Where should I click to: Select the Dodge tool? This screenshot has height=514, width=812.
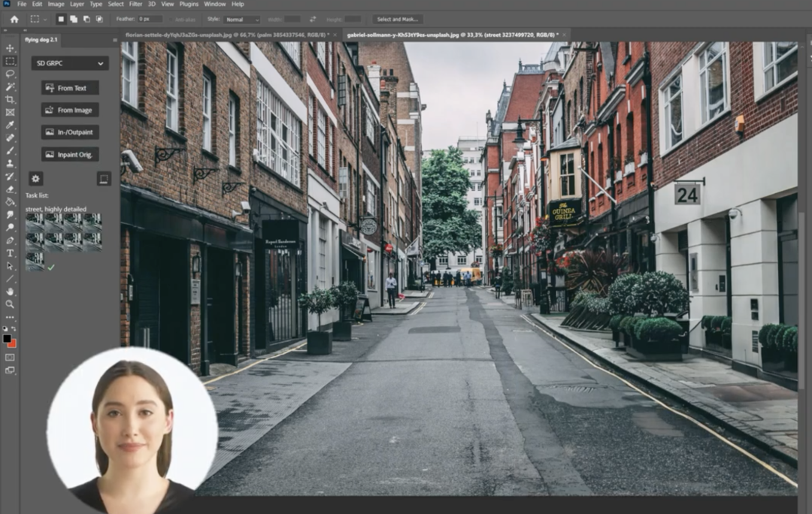(x=10, y=227)
